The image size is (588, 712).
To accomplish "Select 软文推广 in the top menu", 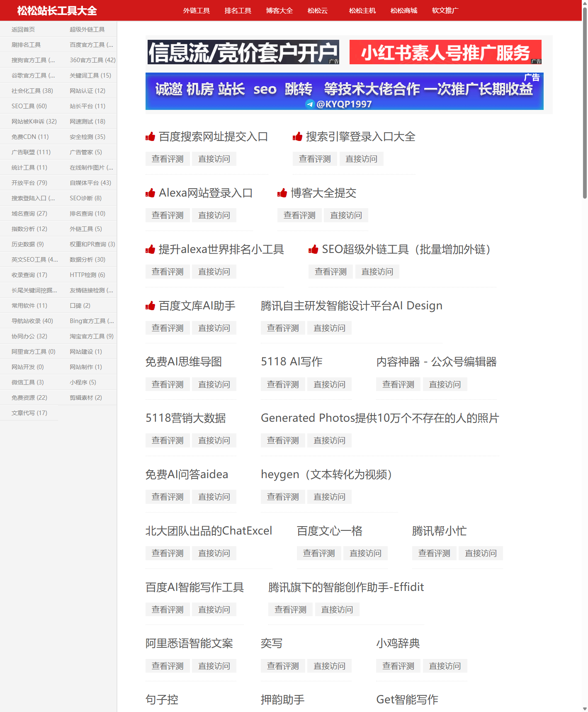I will pos(445,10).
